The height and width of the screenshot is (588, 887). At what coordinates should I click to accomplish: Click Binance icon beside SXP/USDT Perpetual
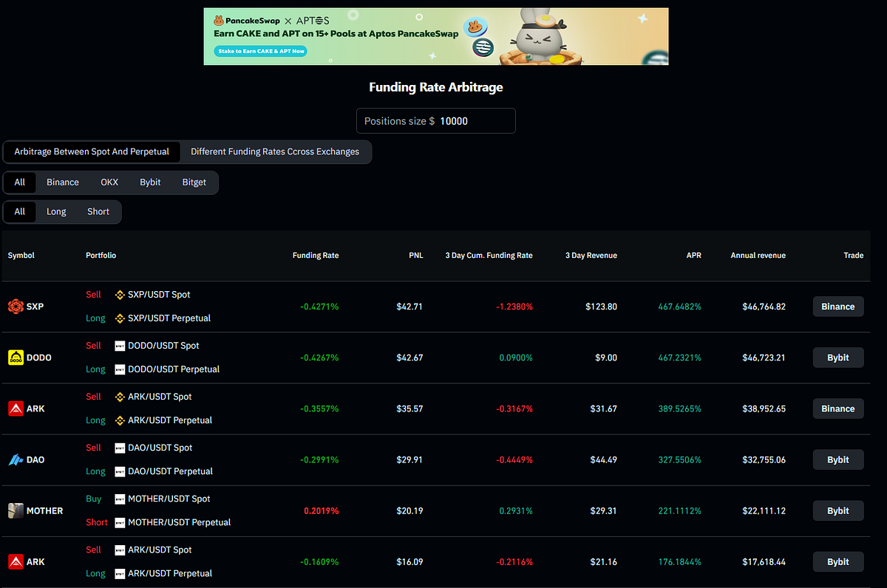(120, 318)
